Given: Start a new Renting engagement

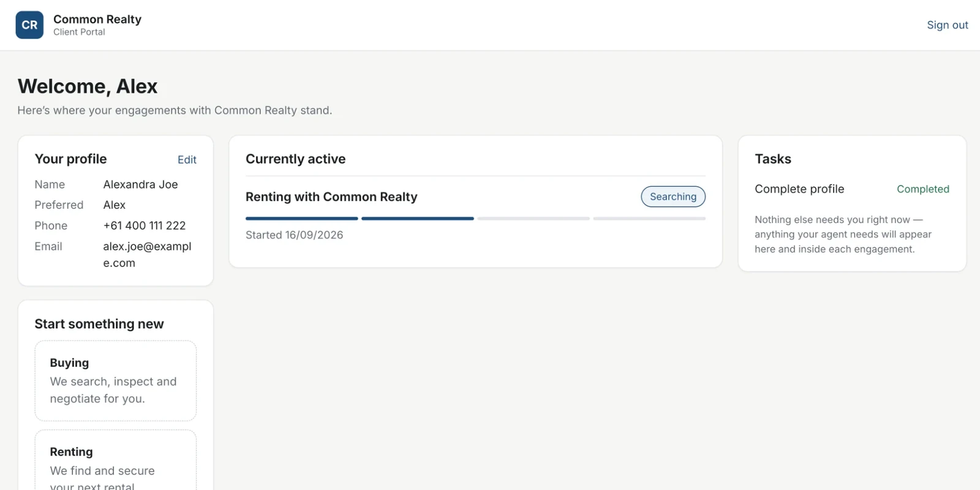Looking at the screenshot, I should click(116, 461).
